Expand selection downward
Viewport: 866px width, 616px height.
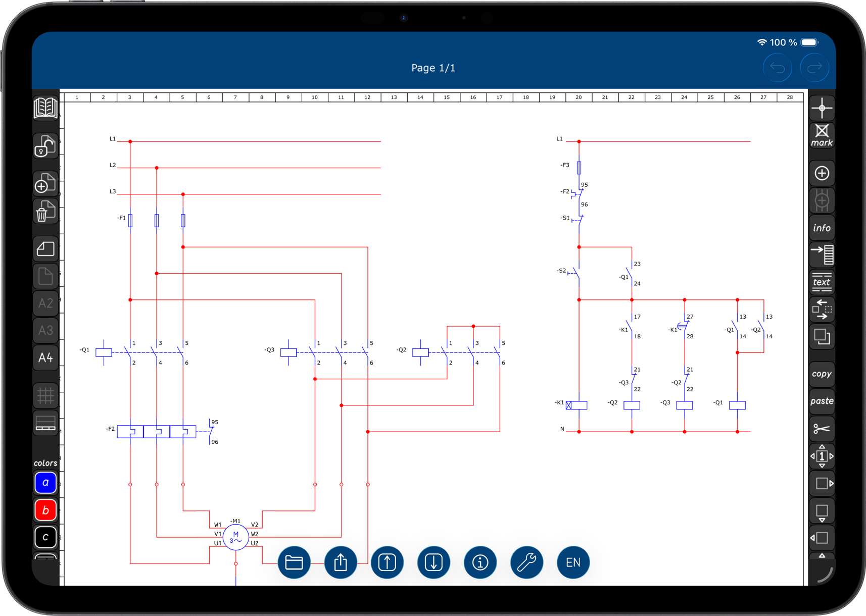[x=822, y=511]
